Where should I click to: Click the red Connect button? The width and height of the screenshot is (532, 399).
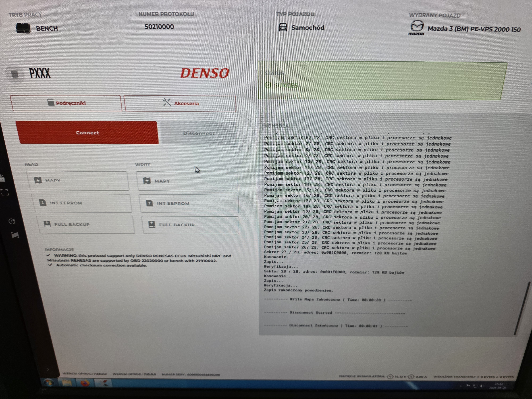(87, 132)
